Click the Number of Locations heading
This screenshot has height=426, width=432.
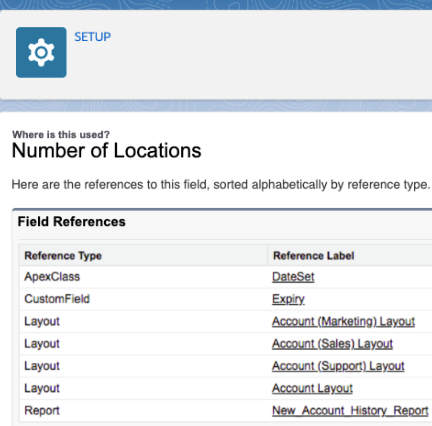pos(107,151)
